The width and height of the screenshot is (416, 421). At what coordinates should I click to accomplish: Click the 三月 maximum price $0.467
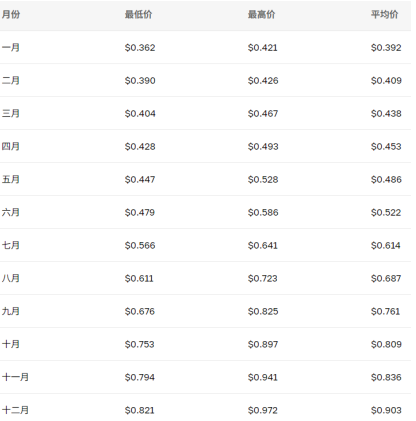click(263, 113)
